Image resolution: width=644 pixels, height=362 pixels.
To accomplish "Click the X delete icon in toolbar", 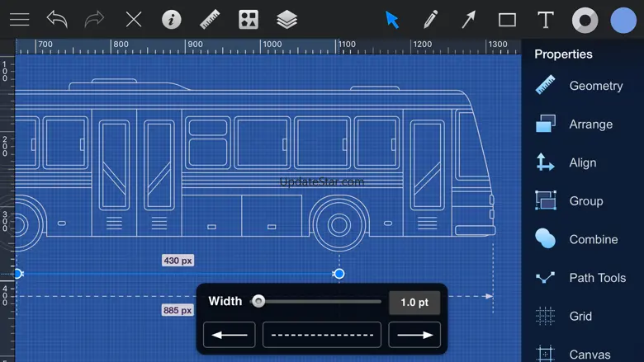I will point(133,19).
